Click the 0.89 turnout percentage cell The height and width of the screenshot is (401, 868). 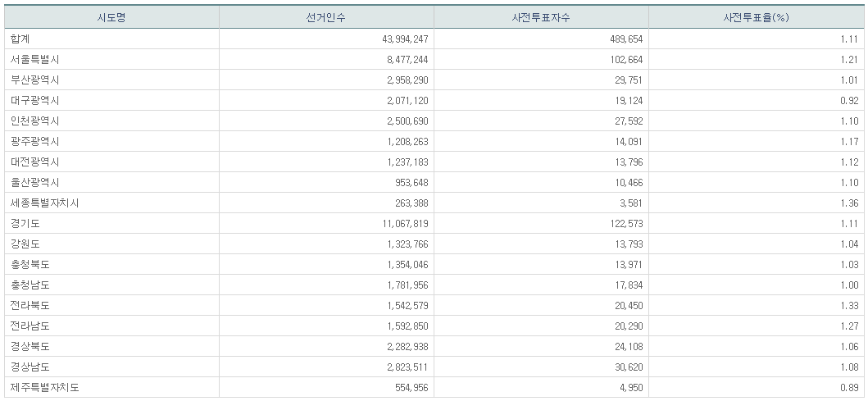[x=849, y=387]
